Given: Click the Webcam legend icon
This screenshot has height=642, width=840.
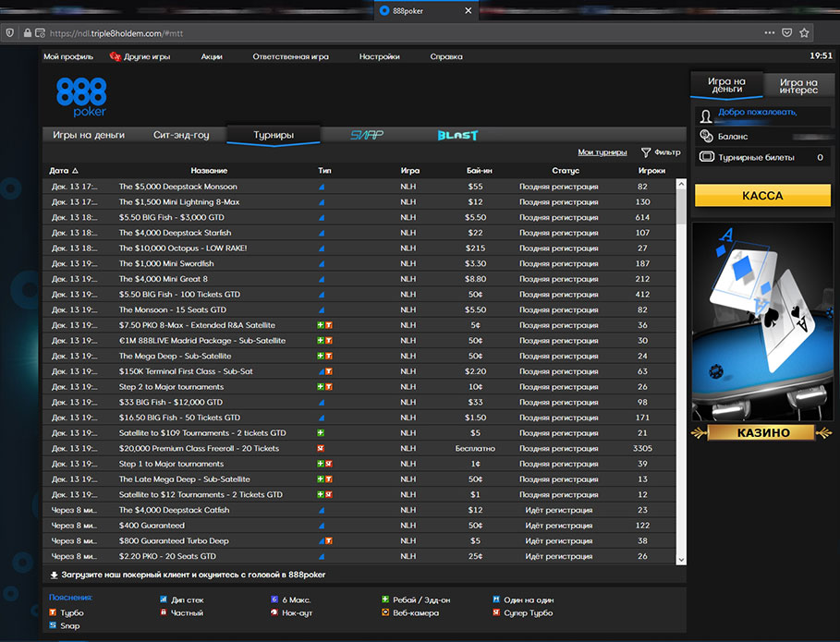Looking at the screenshot, I should [385, 612].
